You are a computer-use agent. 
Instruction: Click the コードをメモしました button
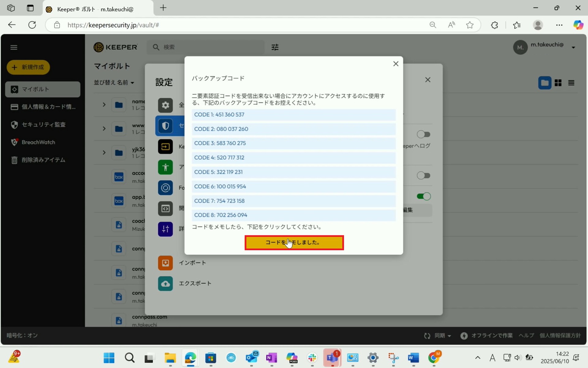(294, 242)
